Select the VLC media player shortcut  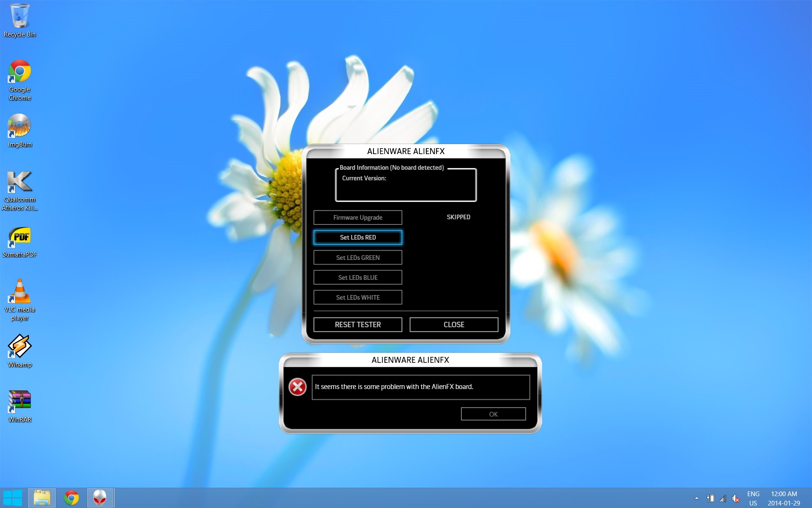[19, 300]
